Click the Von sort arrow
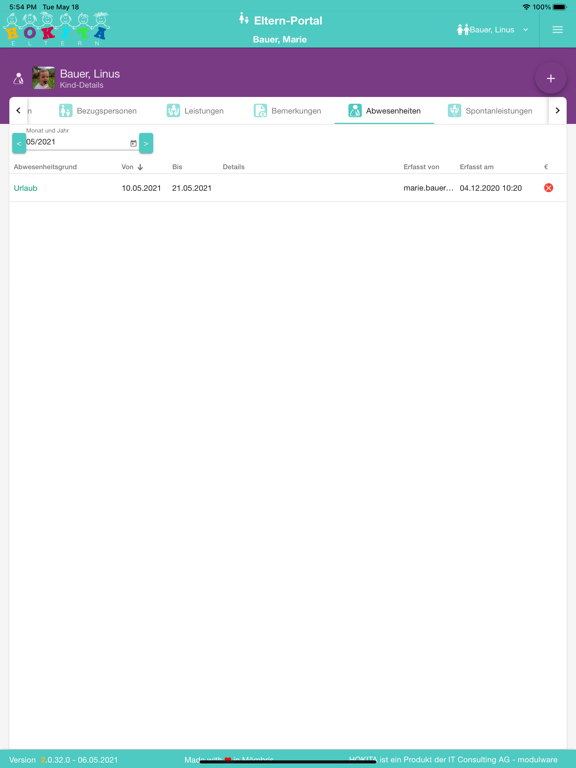 140,168
